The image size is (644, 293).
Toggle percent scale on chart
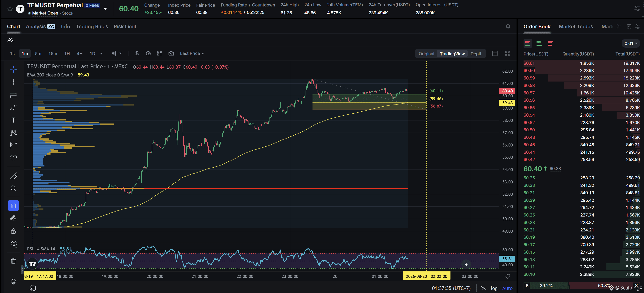point(483,288)
